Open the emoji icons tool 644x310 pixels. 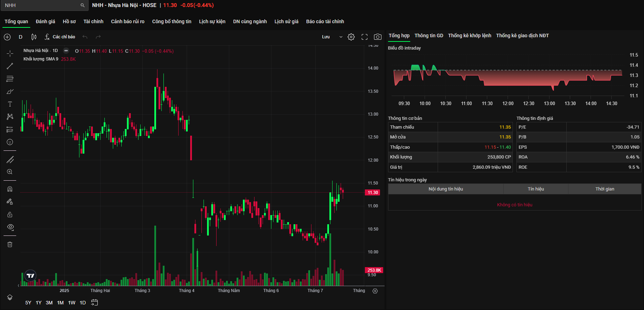pos(10,142)
